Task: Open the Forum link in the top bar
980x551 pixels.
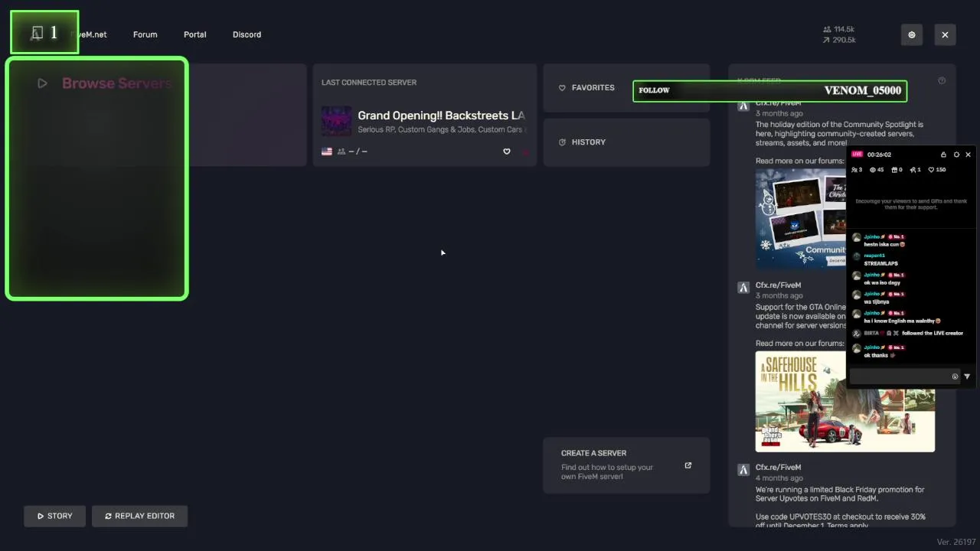Action: tap(145, 34)
